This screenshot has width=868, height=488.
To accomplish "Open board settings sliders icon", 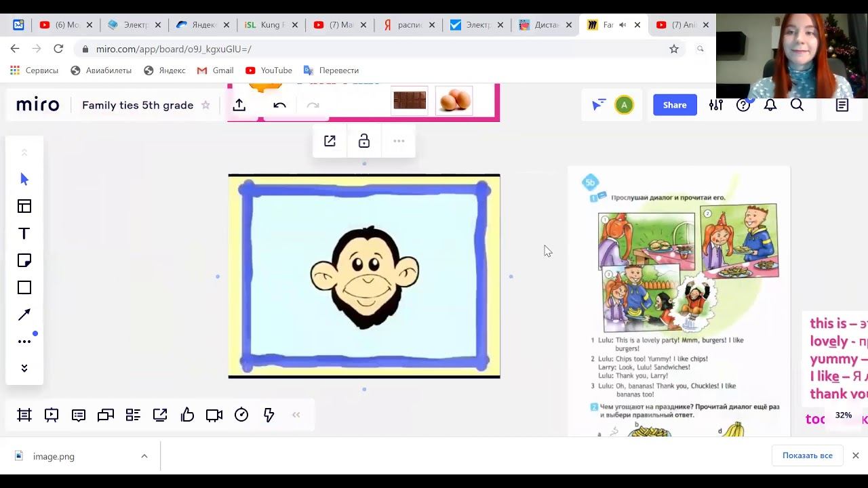I will (716, 105).
